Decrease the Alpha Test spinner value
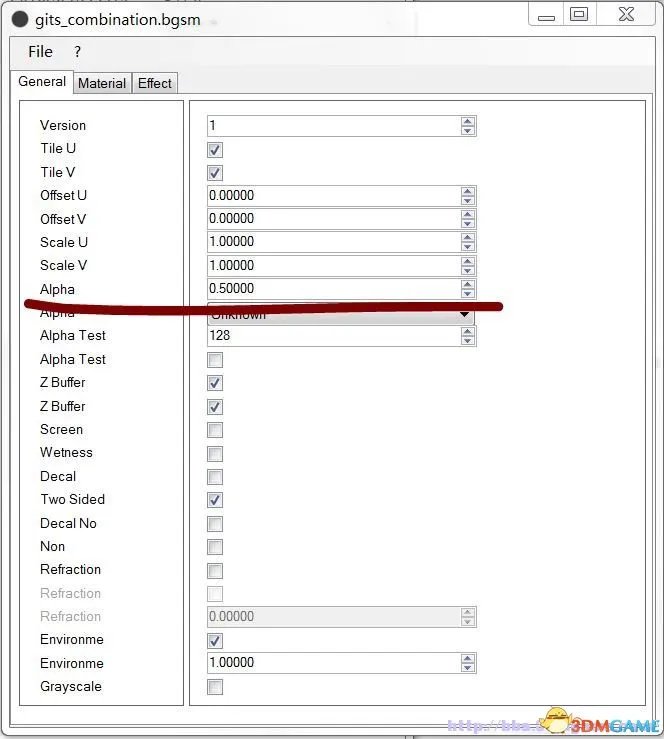This screenshot has width=664, height=739. pos(468,341)
